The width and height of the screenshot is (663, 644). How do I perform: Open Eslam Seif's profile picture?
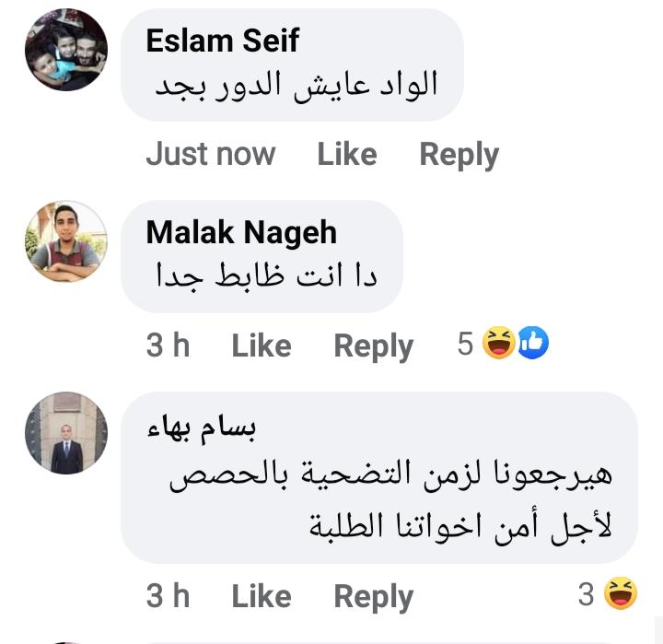pos(65,50)
